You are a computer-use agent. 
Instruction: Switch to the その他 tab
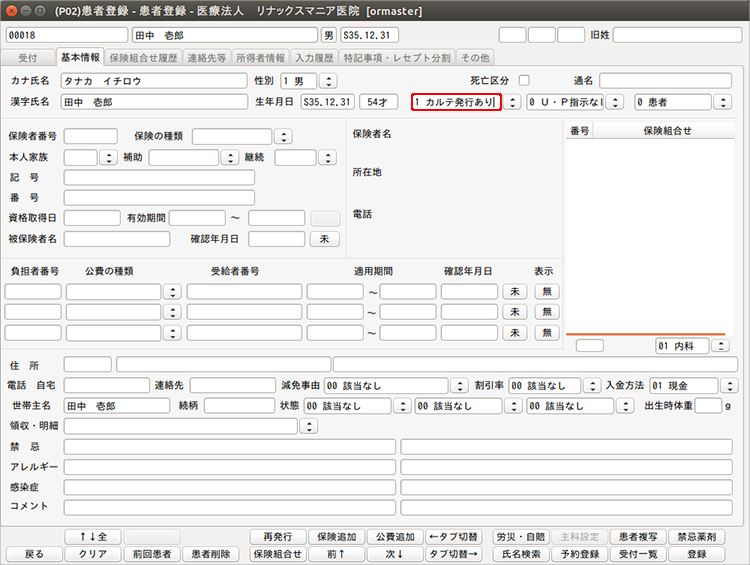tap(475, 58)
